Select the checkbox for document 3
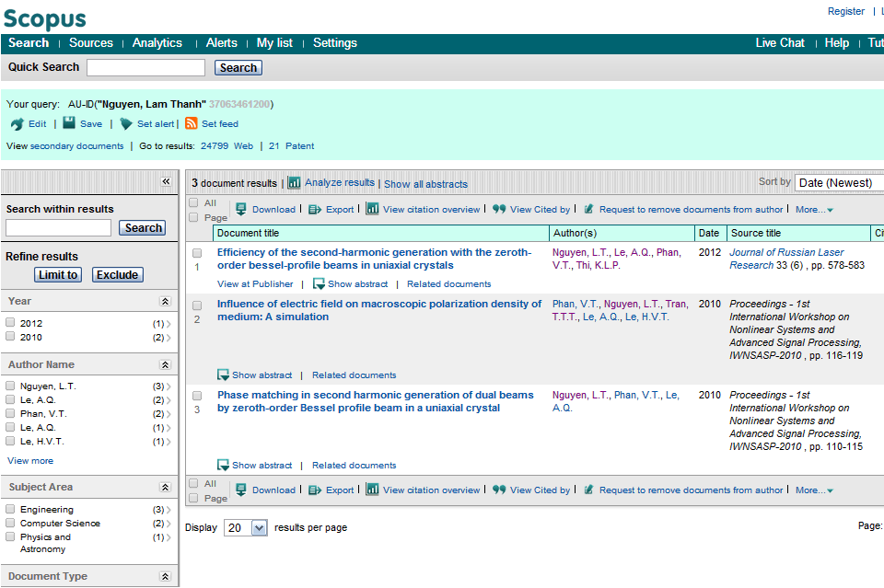Screen dimensions: 884x588 point(197,396)
